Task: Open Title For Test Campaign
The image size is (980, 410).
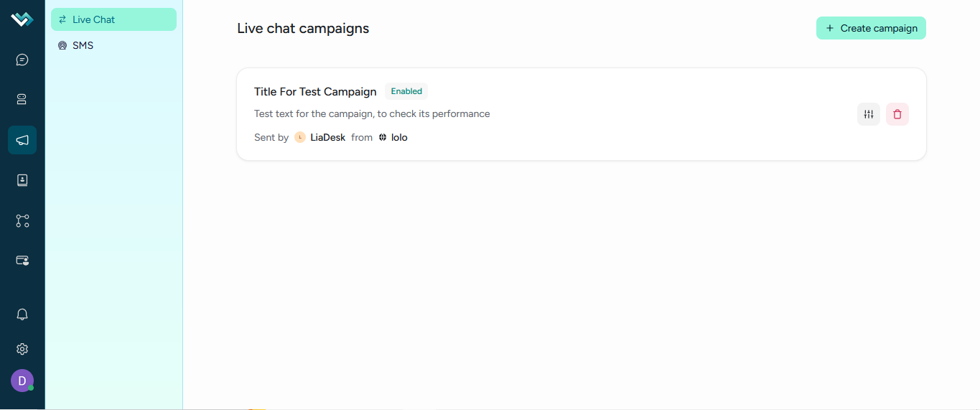Action: (315, 91)
